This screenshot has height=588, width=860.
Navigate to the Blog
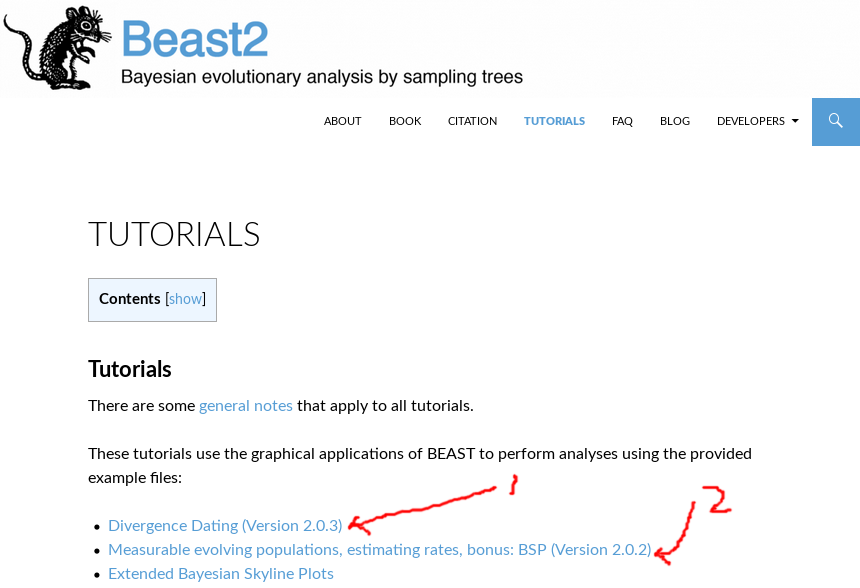[675, 121]
